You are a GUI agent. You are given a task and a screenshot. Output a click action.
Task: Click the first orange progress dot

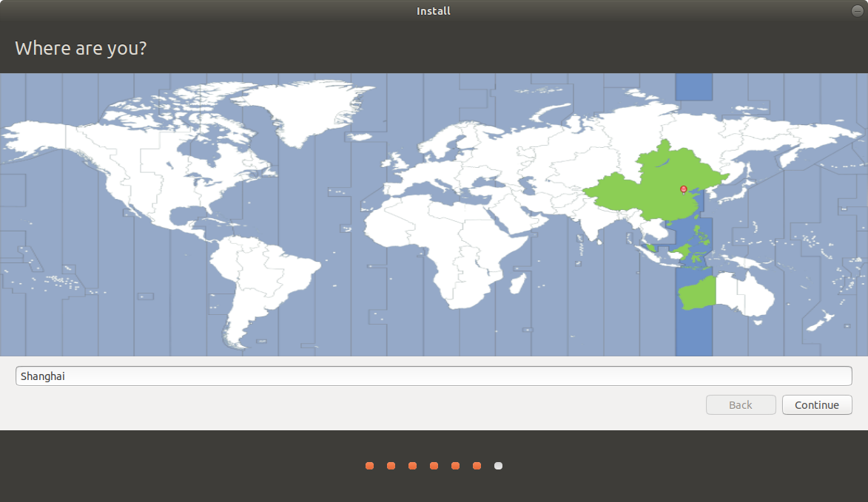[x=370, y=466]
